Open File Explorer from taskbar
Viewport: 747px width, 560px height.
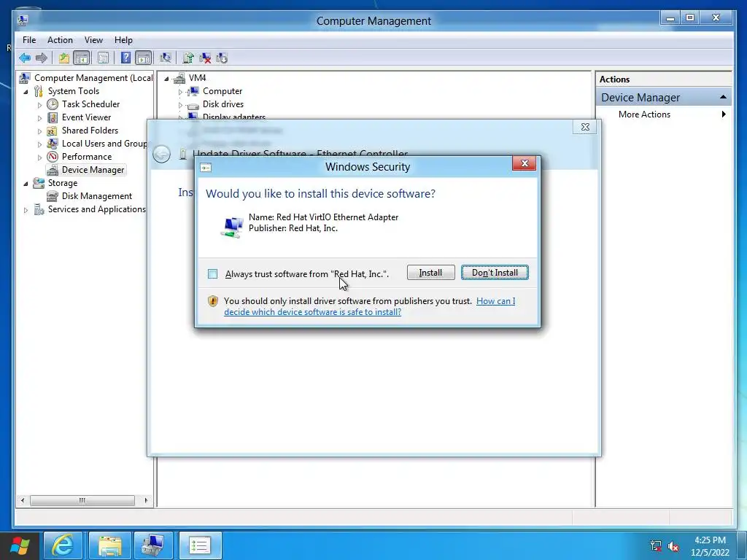coord(109,545)
